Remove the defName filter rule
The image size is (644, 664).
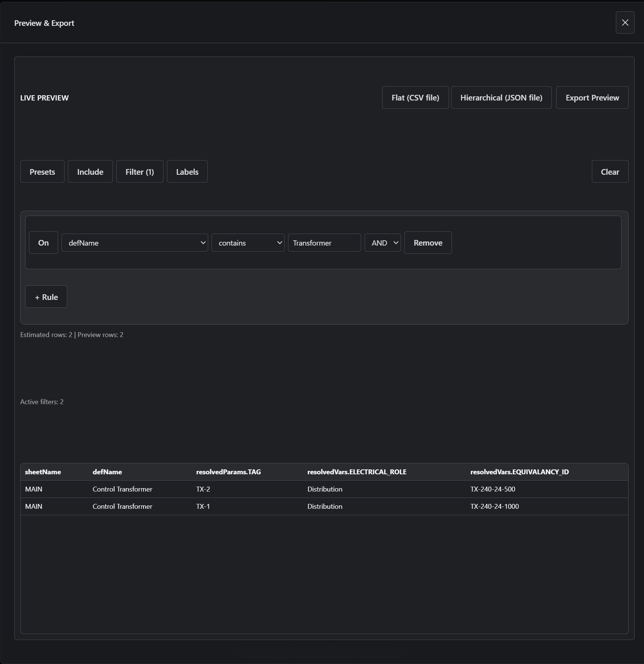click(428, 243)
